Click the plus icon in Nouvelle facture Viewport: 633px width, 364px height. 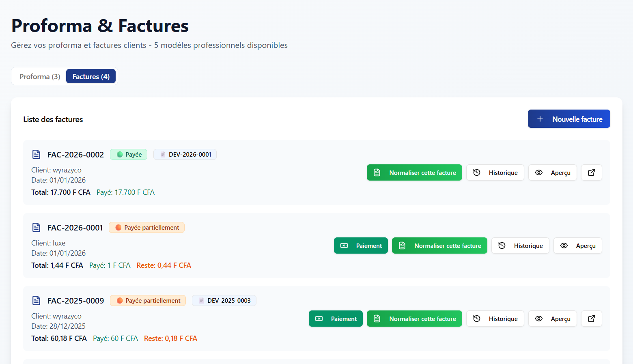(540, 119)
